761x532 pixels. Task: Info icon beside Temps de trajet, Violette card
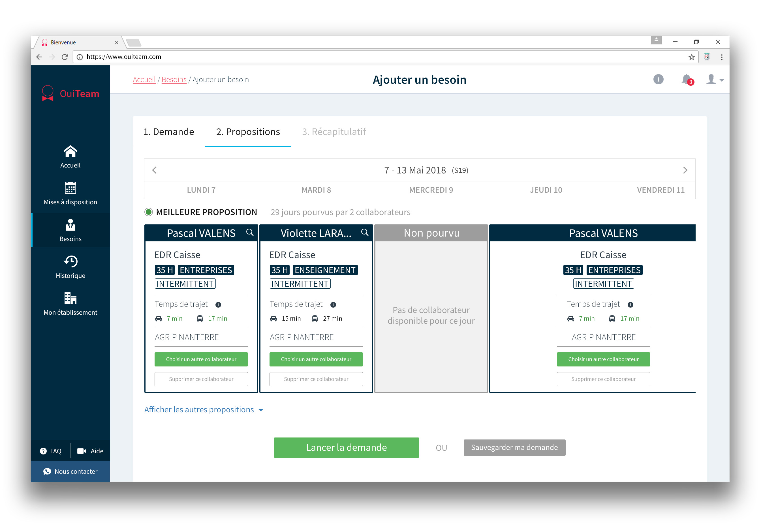point(333,305)
